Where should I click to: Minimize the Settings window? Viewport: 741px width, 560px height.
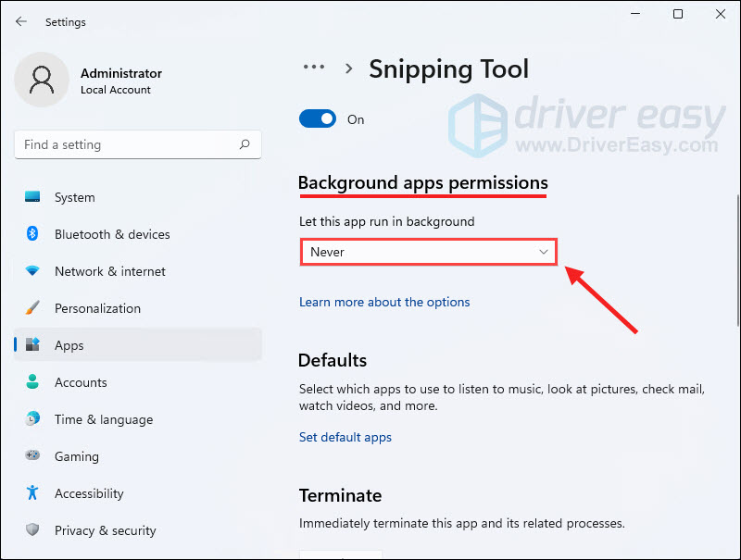point(635,14)
